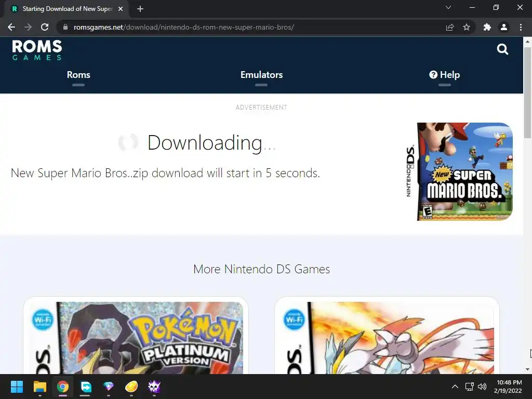Open the clock and date flyout
Viewport: 532px width, 399px height.
(x=508, y=387)
